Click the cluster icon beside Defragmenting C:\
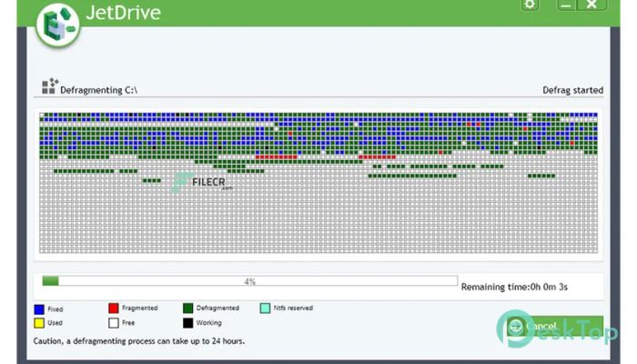 (48, 87)
